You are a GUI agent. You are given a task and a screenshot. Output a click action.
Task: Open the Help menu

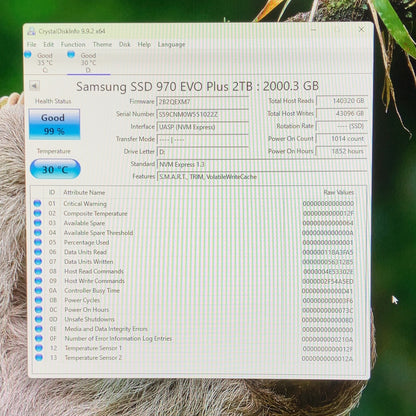tap(144, 44)
